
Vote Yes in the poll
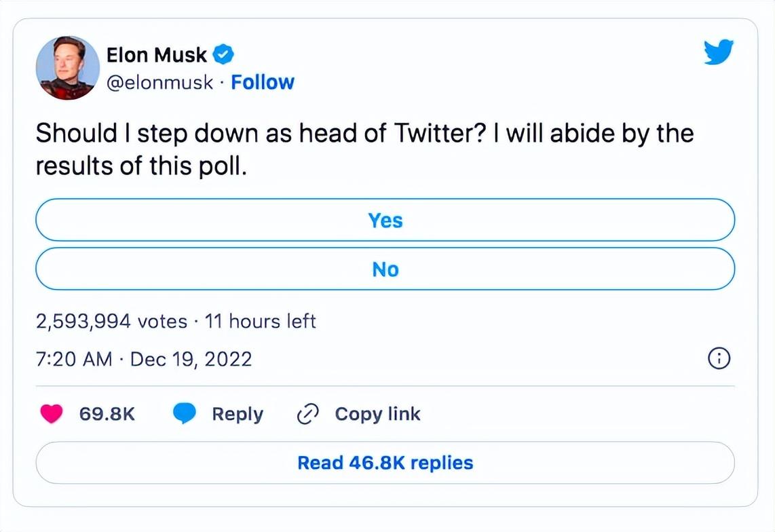pyautogui.click(x=385, y=221)
